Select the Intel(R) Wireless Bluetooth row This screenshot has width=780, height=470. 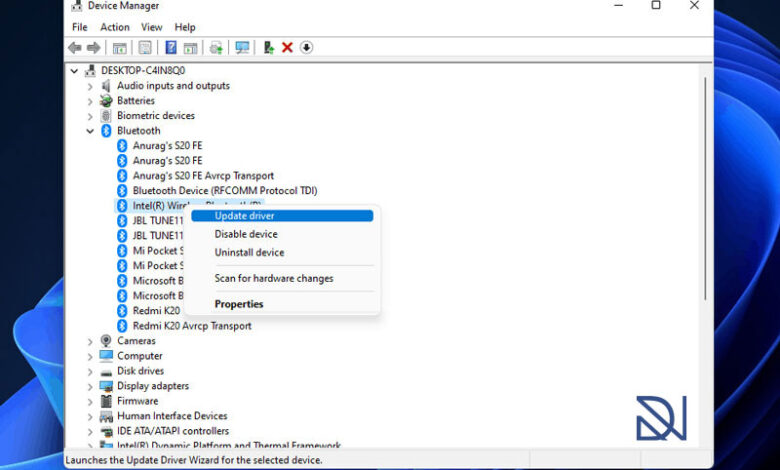tap(189, 205)
